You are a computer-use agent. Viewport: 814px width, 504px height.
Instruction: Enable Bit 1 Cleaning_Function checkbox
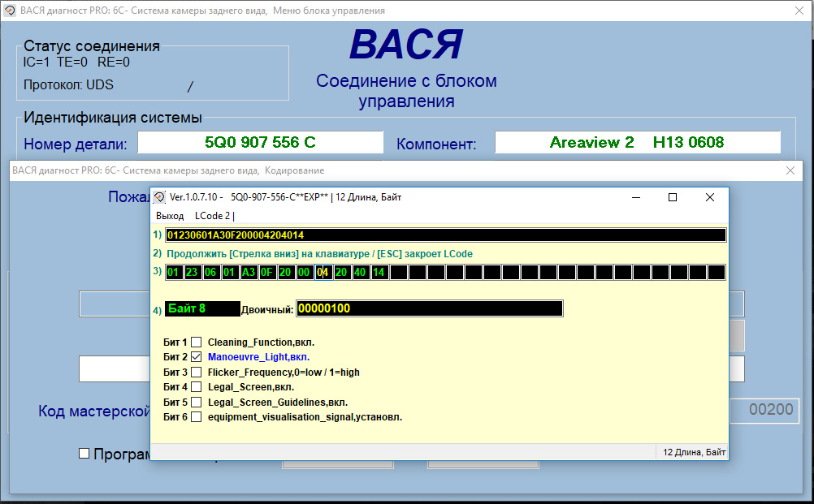pos(197,342)
